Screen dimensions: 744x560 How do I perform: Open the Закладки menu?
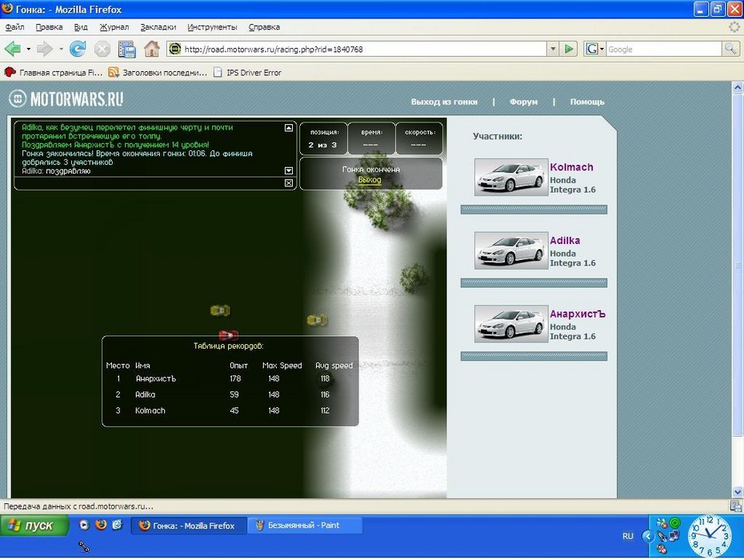tap(158, 27)
